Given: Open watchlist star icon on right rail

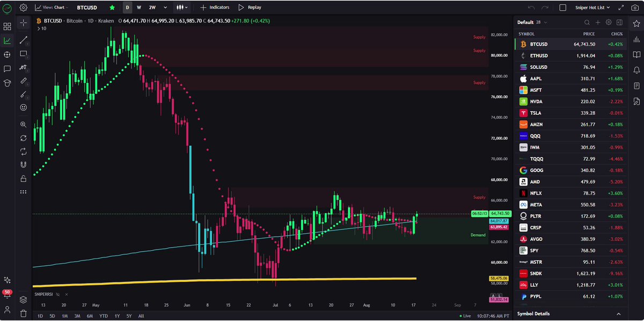Looking at the screenshot, I should pos(636,24).
